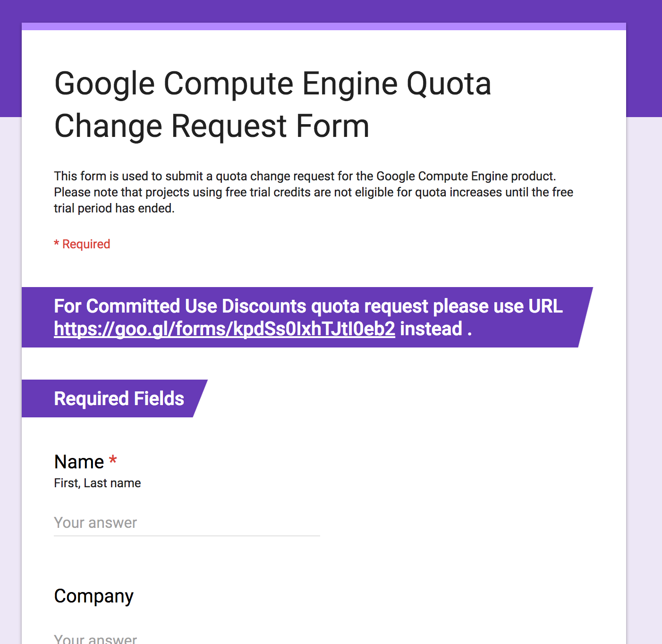Viewport: 662px width, 644px height.
Task: Click the "Required Fields" section header
Action: pyautogui.click(x=119, y=398)
